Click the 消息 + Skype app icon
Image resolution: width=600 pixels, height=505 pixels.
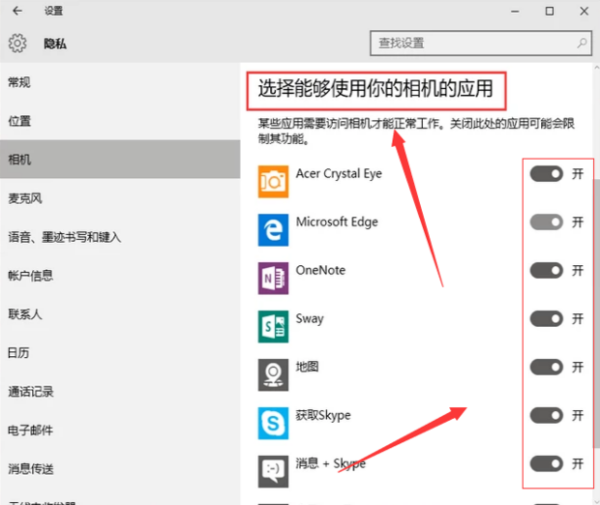point(273,470)
